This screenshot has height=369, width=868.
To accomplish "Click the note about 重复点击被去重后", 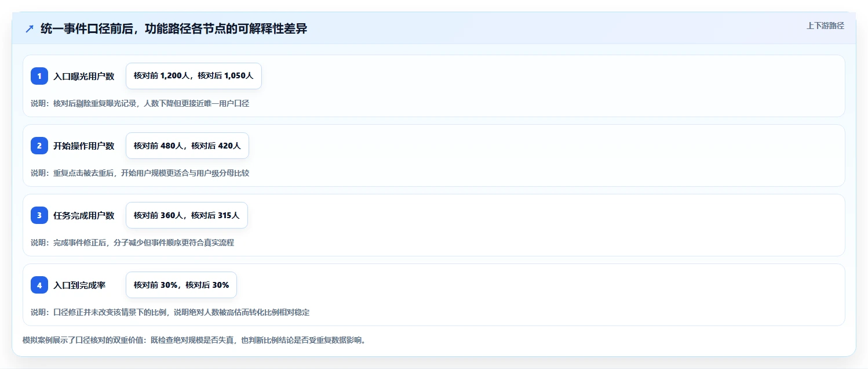I will 140,173.
